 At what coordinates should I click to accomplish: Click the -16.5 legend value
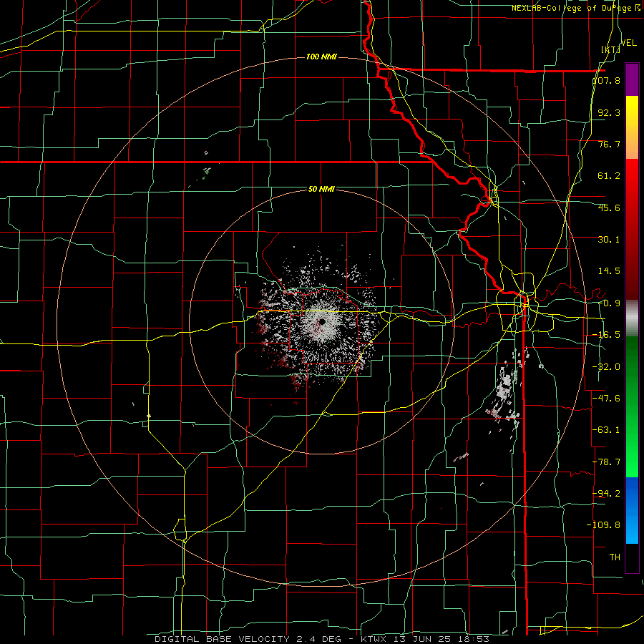606,335
